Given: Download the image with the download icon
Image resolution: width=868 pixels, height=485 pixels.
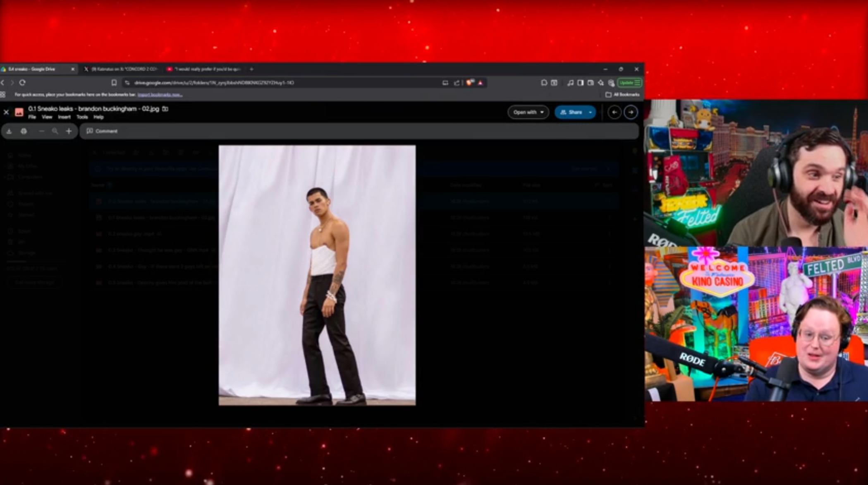Looking at the screenshot, I should (9, 131).
